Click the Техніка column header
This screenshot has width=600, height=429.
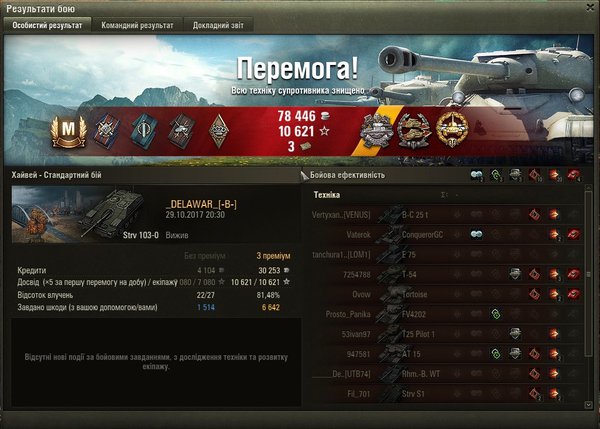point(326,195)
